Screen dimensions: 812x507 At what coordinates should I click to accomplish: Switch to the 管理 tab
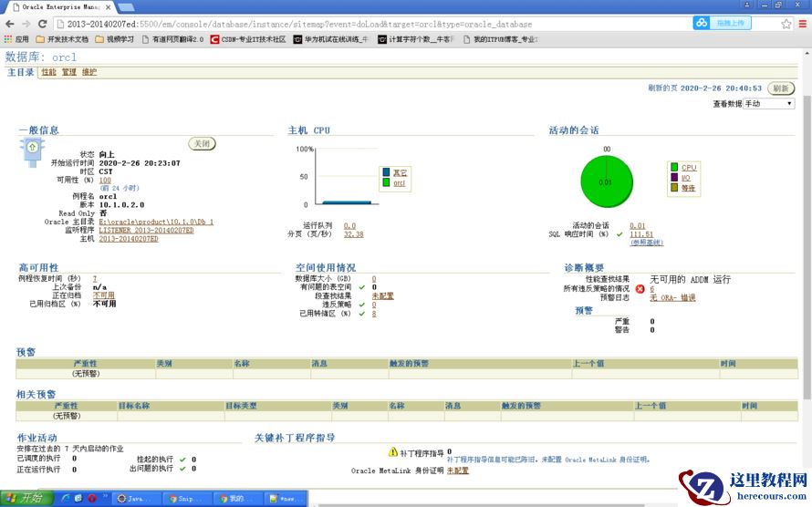point(68,72)
